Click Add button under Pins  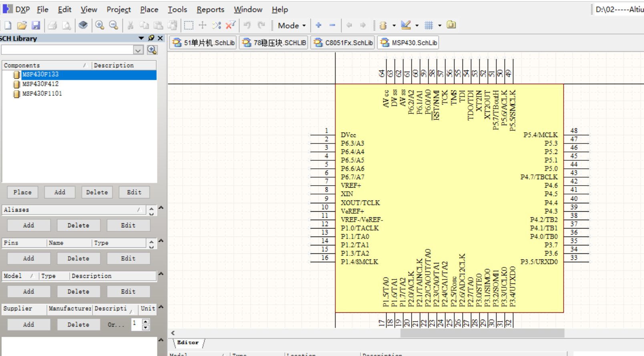28,259
